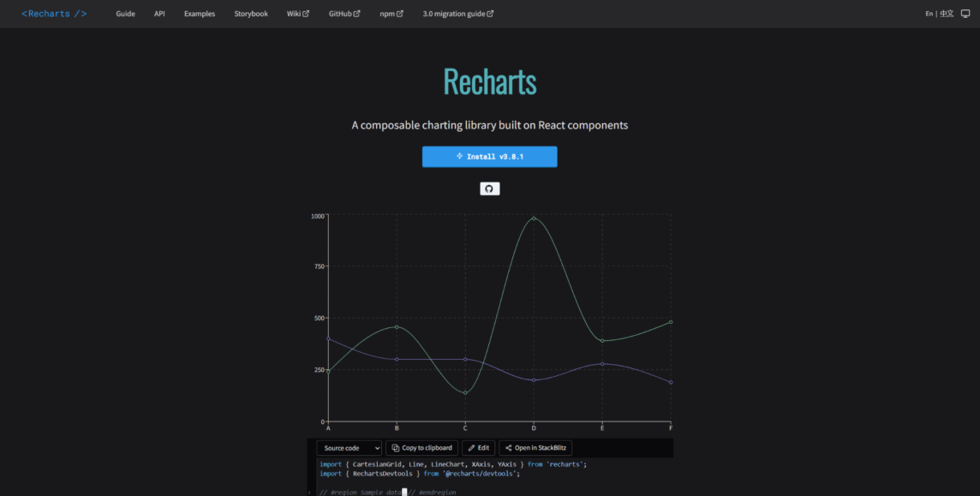Select the green line point at D

pos(534,218)
